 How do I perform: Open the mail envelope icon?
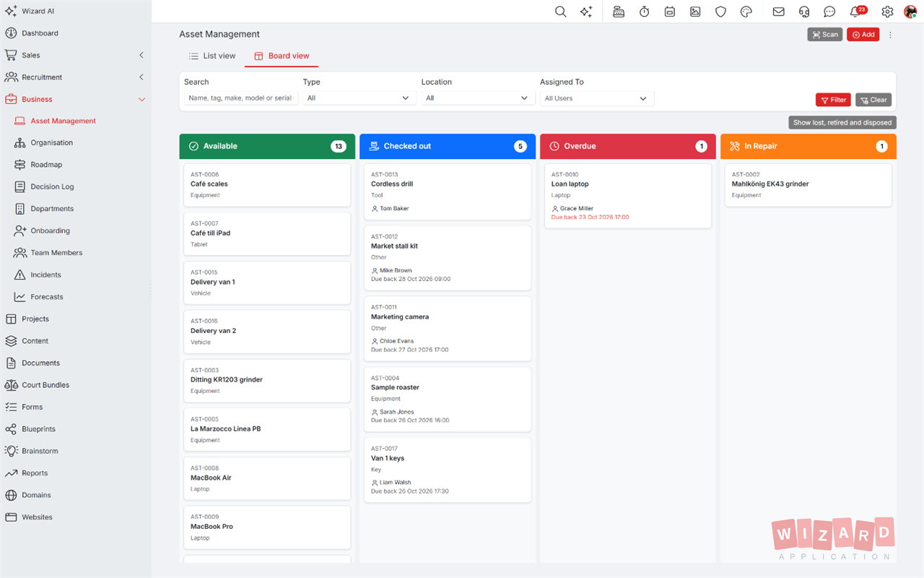tap(778, 12)
